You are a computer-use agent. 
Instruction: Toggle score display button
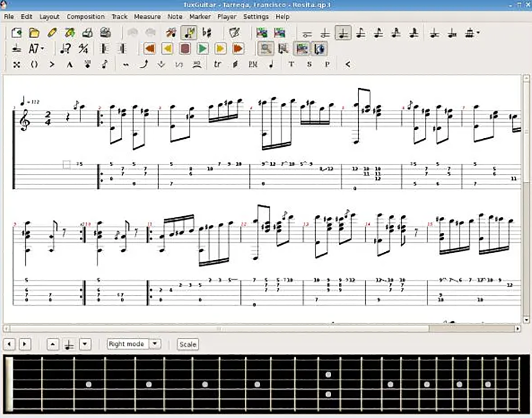point(319,48)
